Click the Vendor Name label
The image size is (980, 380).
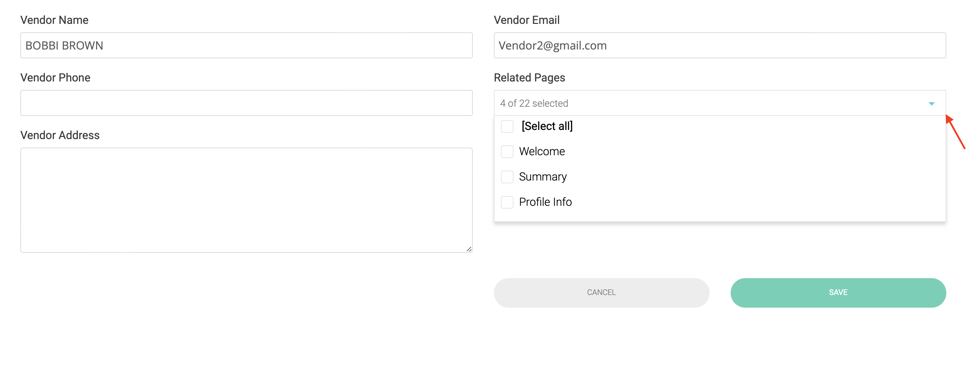54,20
